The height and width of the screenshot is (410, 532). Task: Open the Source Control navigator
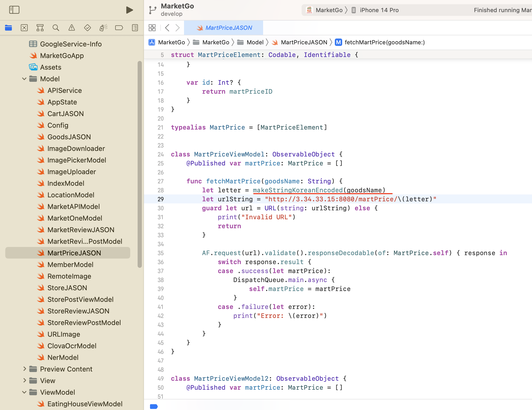(x=24, y=28)
